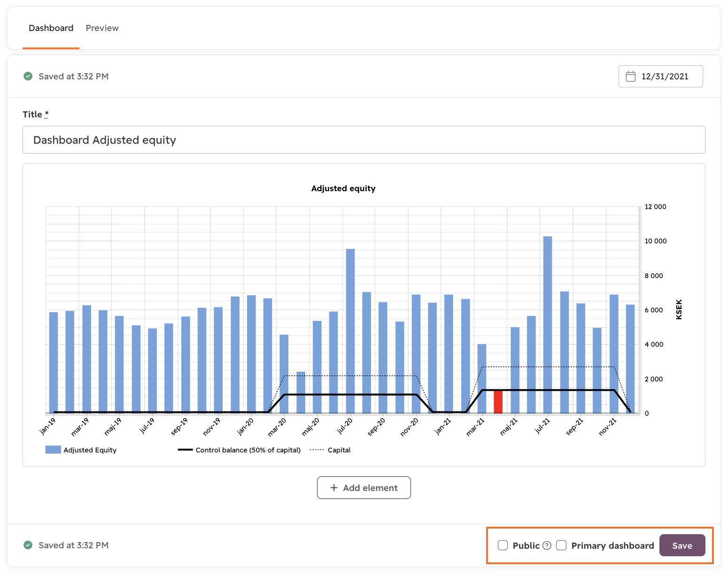The height and width of the screenshot is (576, 728).
Task: Click the 'Control balance (50% of capital)' legend text
Action: [x=248, y=450]
